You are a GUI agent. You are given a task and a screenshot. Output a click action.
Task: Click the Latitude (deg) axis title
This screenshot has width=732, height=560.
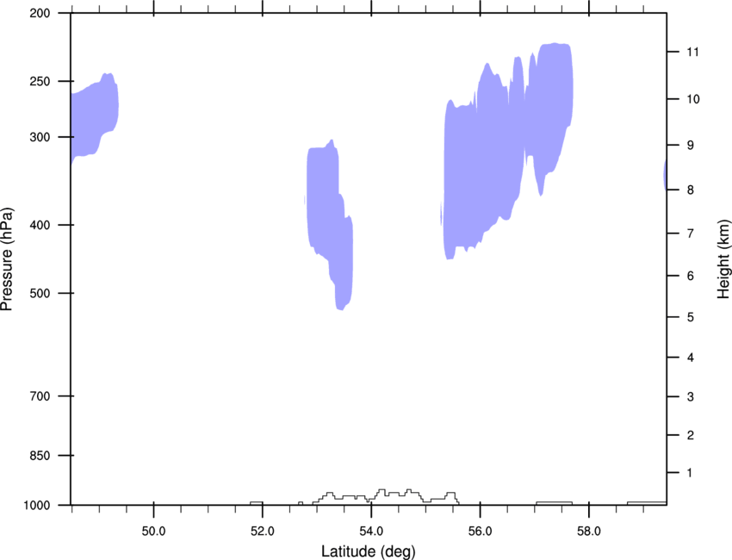click(x=368, y=551)
